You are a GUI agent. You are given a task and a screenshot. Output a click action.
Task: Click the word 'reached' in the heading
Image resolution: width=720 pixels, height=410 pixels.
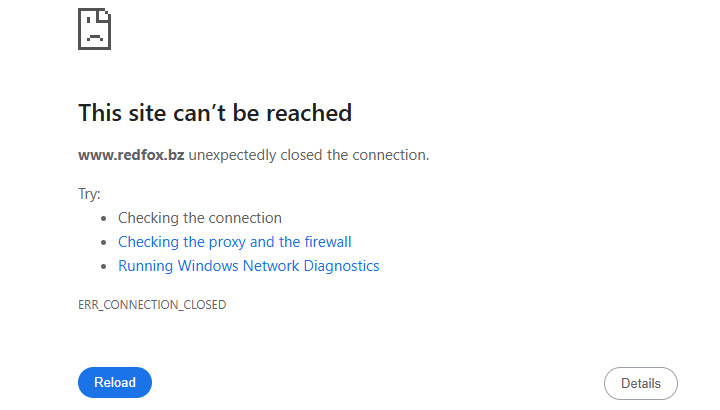315,113
